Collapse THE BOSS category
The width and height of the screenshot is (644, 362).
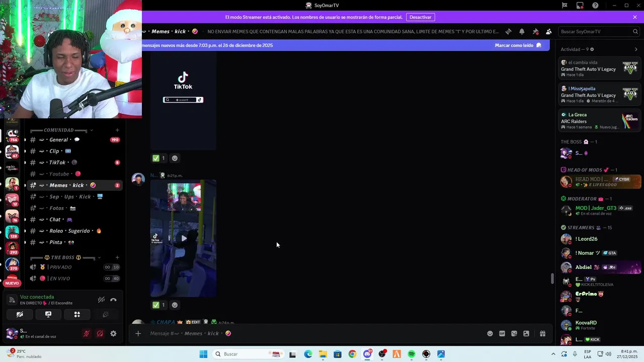point(63,257)
